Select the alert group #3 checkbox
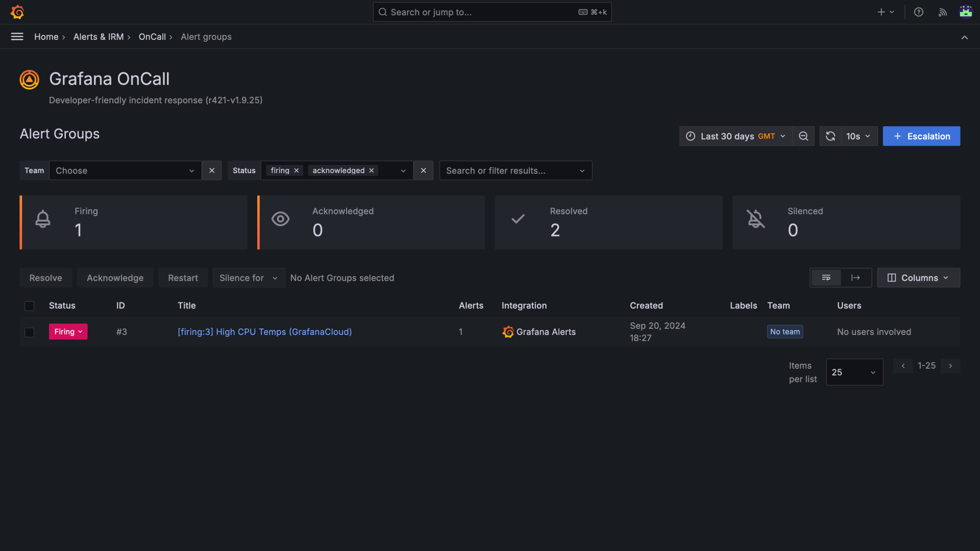The height and width of the screenshot is (551, 980). tap(30, 332)
